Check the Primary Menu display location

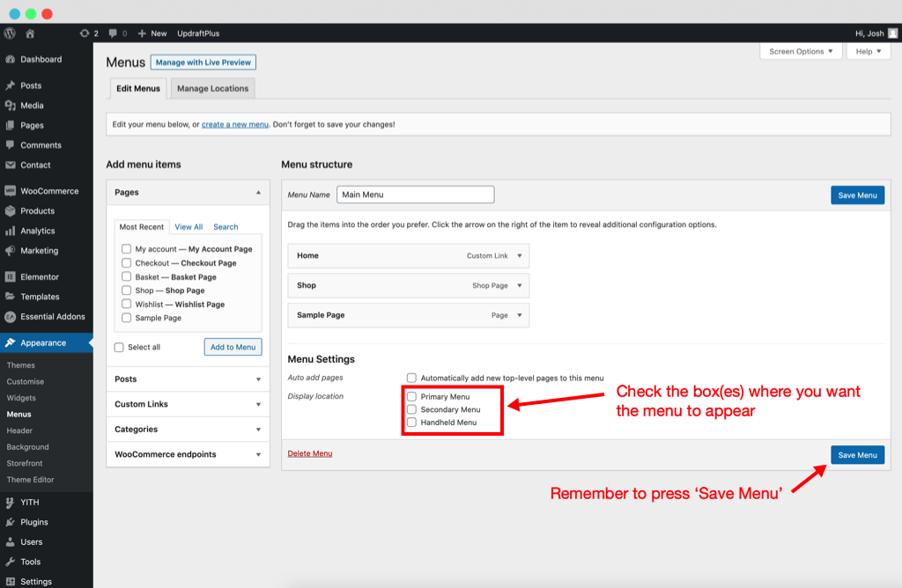pos(411,396)
